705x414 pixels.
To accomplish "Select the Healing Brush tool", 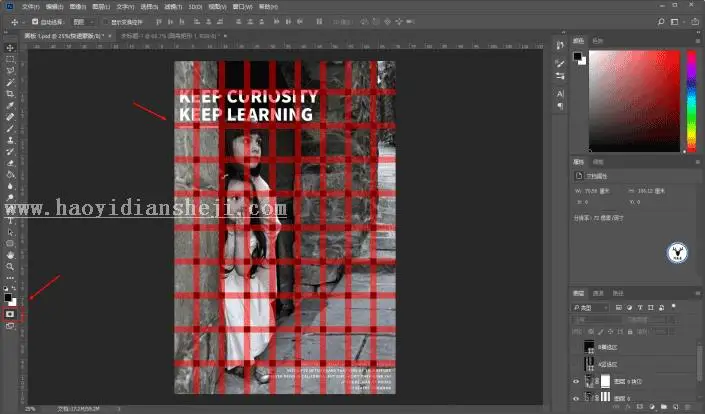I will (10, 117).
